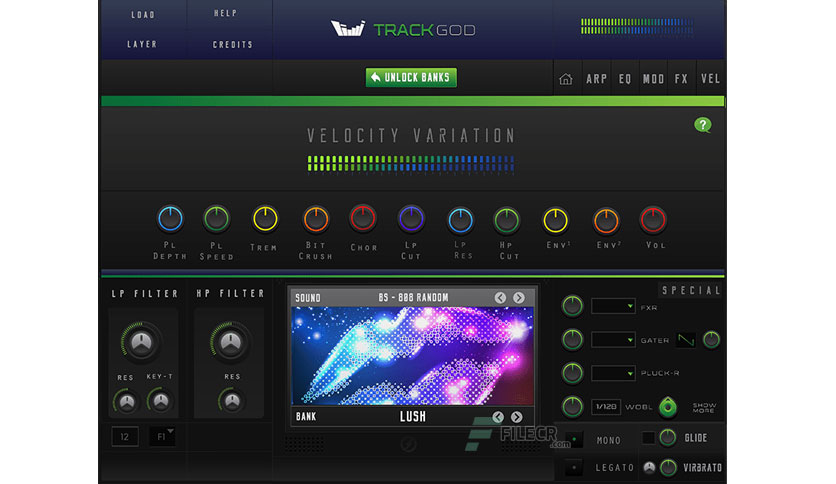Screen dimensions: 836x484
Task: Click the Unlock Banks button
Action: coord(411,77)
